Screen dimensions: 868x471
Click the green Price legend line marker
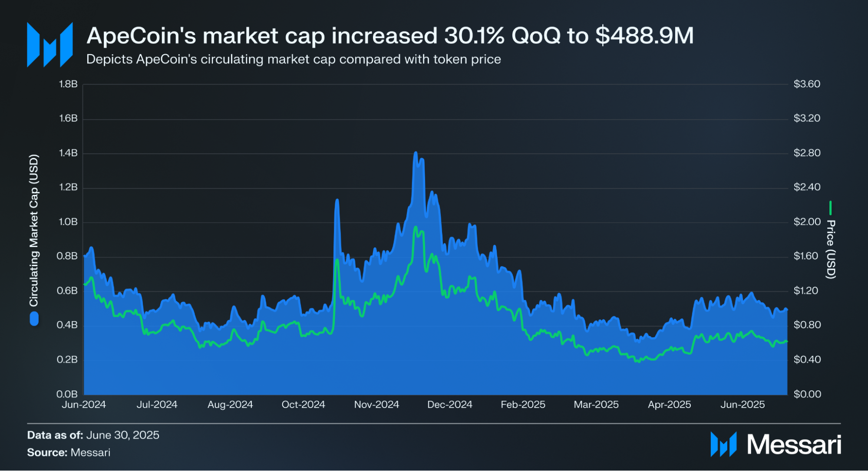(x=830, y=208)
